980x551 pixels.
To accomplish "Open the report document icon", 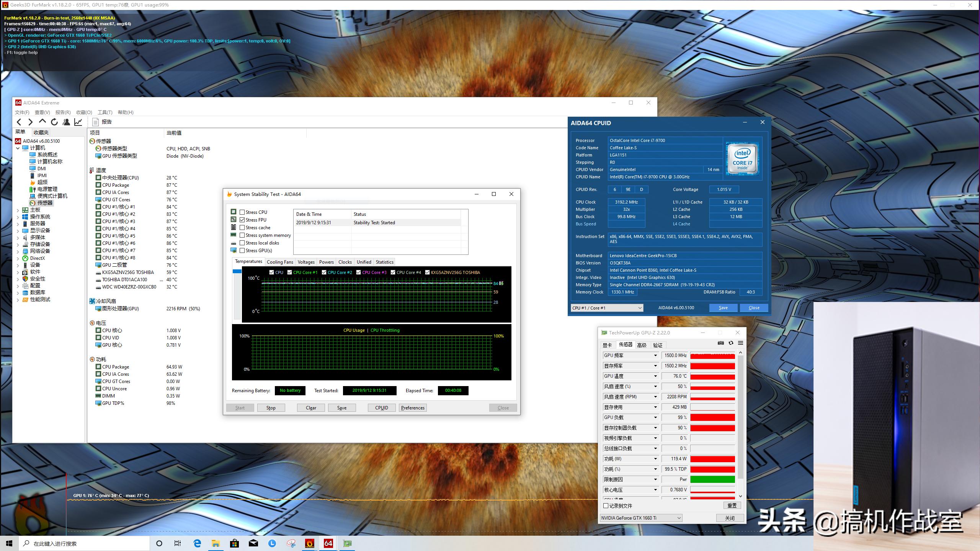I will point(96,122).
